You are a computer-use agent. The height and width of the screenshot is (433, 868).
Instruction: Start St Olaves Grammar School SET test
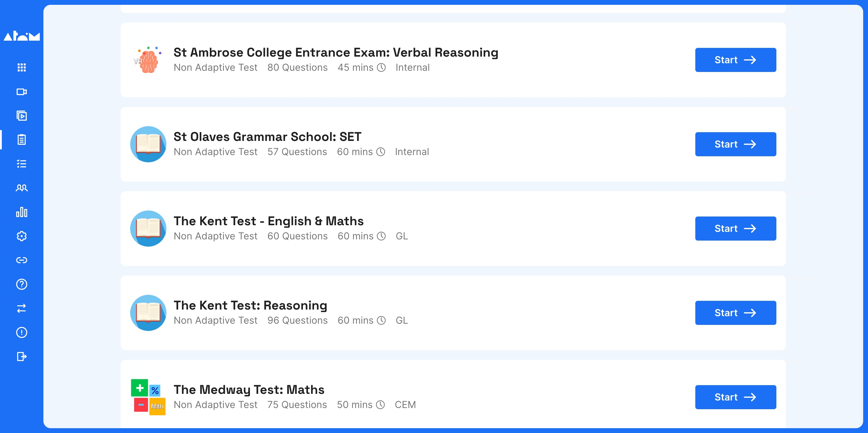736,144
